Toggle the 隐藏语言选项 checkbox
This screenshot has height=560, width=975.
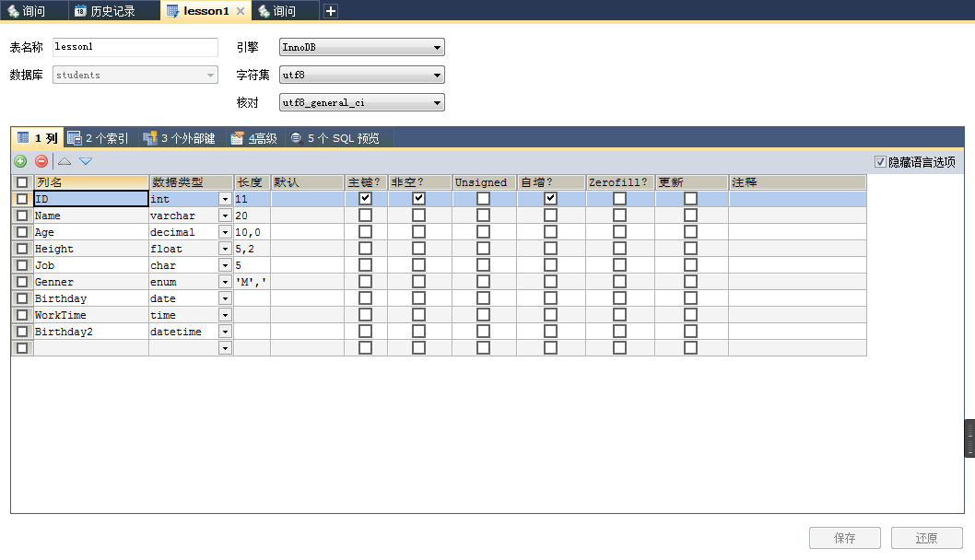click(880, 161)
